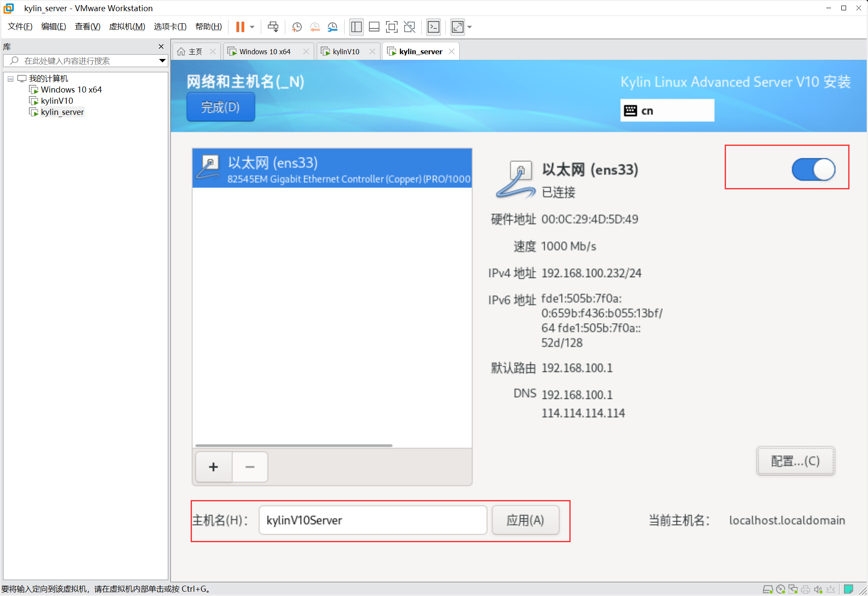Viewport: 868px width, 596px height.
Task: Click the 完成(D) button
Action: 220,107
